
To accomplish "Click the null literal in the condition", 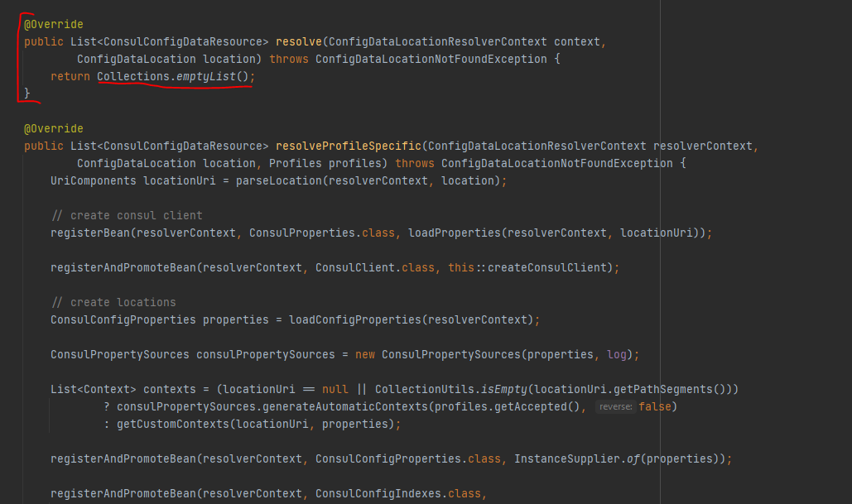I will (335, 390).
